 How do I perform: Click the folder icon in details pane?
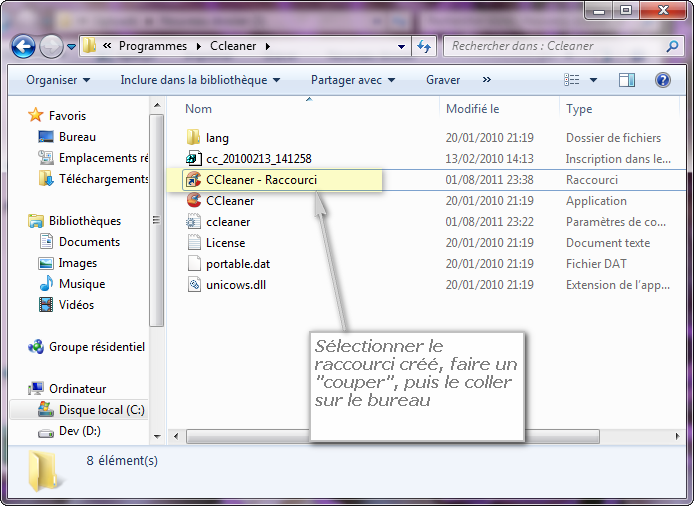pos(43,471)
